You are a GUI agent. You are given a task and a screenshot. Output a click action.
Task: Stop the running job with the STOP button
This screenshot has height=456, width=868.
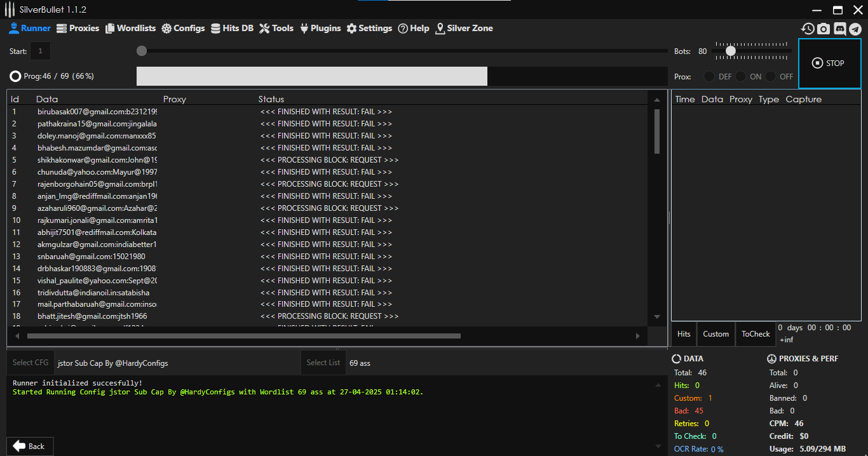(829, 64)
